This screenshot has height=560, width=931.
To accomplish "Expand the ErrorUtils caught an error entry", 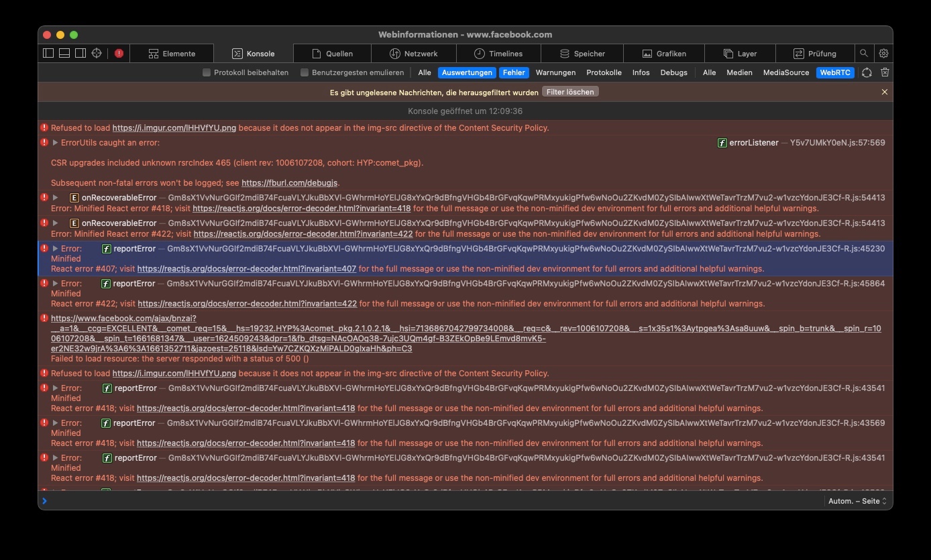I will (x=56, y=143).
